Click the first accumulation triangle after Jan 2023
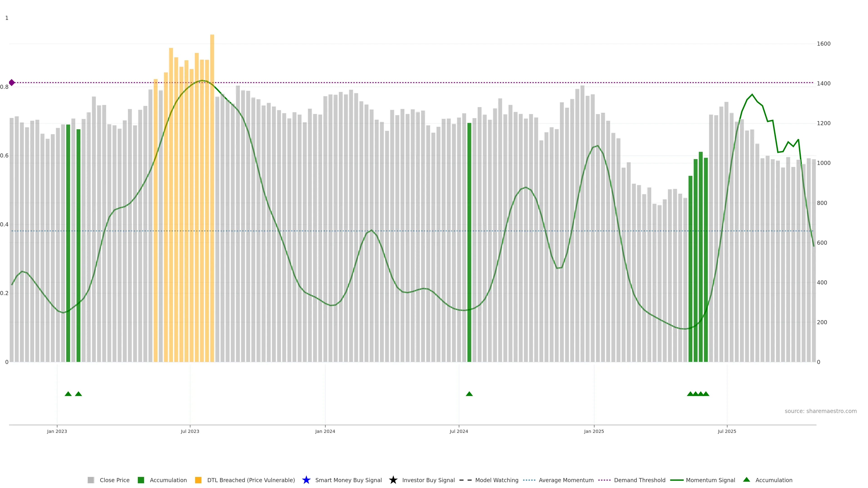This screenshot has width=868, height=488. point(68,394)
